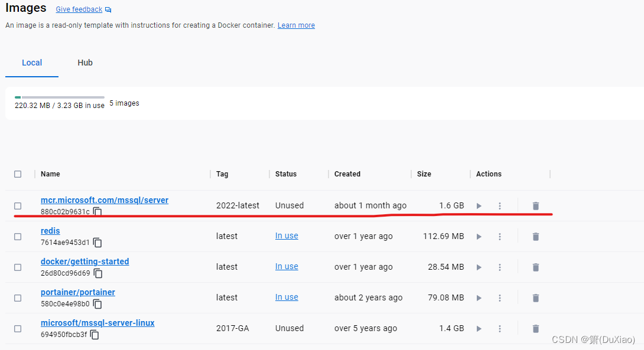The height and width of the screenshot is (350, 644).
Task: Copy image ID 7614ae9453d1
Action: tap(97, 243)
